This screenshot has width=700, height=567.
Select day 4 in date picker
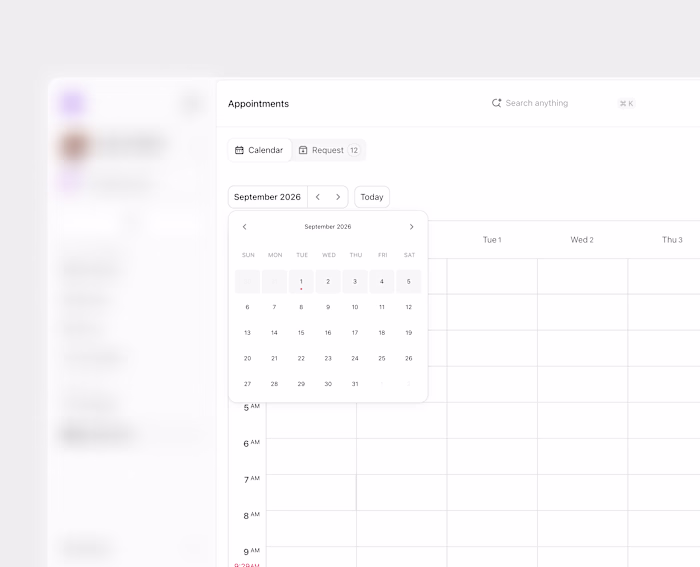(382, 282)
